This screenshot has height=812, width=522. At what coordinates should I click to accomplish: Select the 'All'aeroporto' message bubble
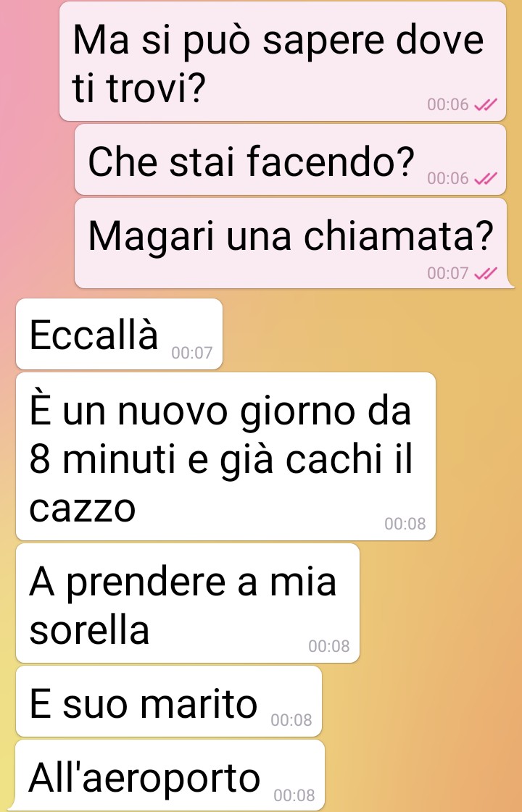coord(169,775)
